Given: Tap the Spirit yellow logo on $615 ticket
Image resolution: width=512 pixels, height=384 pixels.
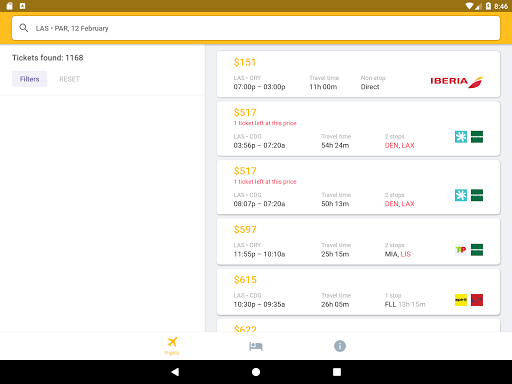Looking at the screenshot, I should [461, 300].
